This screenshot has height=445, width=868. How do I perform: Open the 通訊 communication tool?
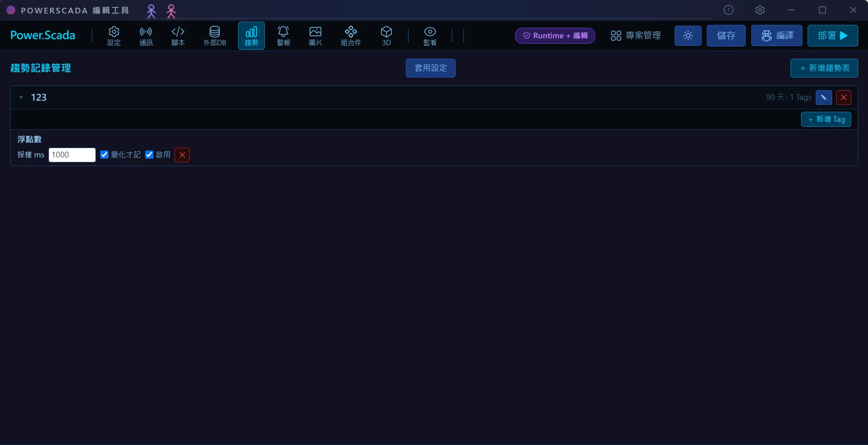pyautogui.click(x=146, y=35)
